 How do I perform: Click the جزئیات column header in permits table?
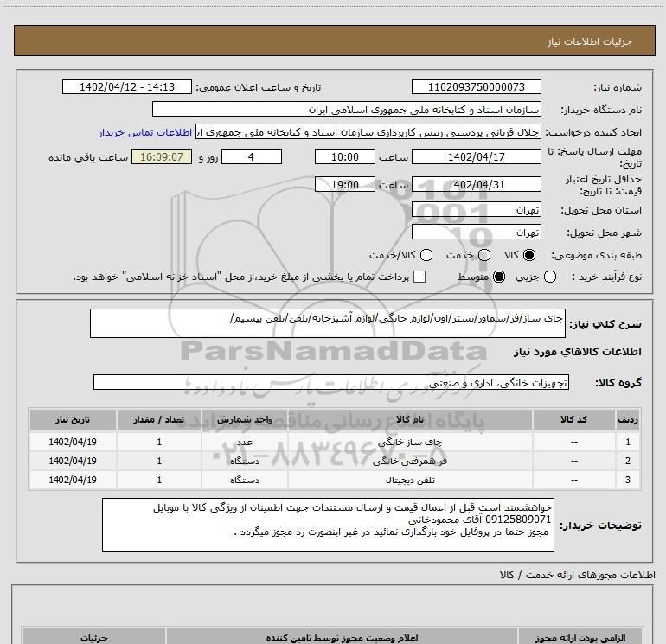point(94,637)
